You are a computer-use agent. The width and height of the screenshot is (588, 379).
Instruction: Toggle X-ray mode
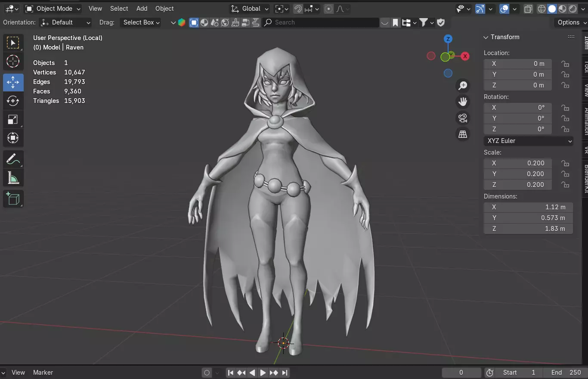[x=528, y=9]
